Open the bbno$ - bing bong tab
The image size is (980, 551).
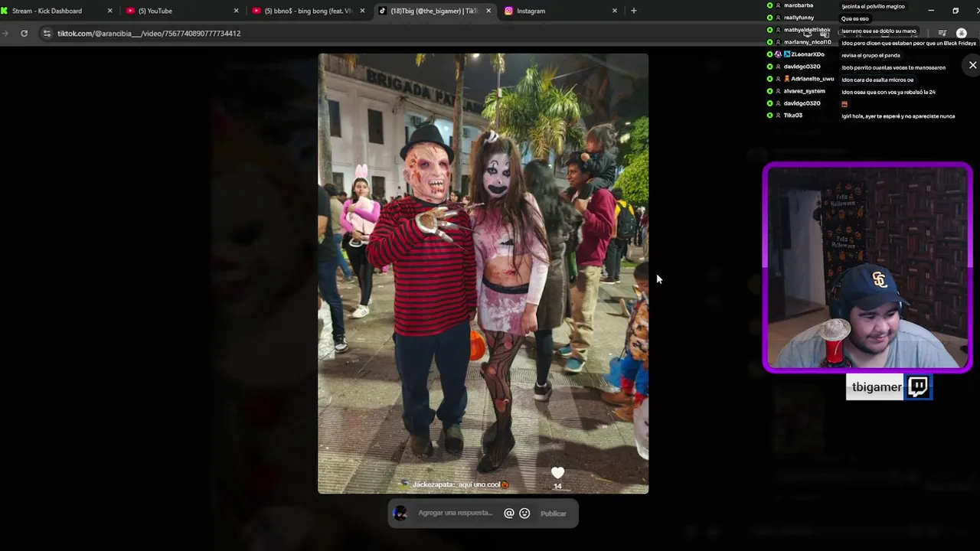[309, 11]
